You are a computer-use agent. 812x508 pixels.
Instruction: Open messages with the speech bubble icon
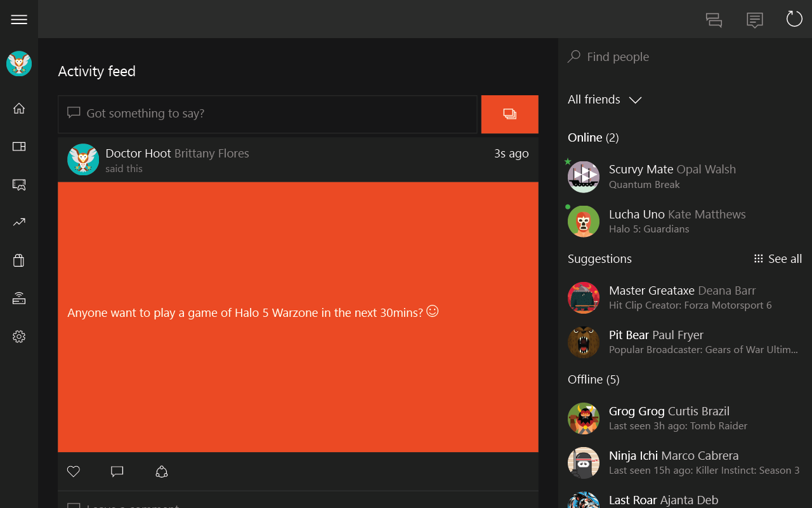click(x=754, y=20)
